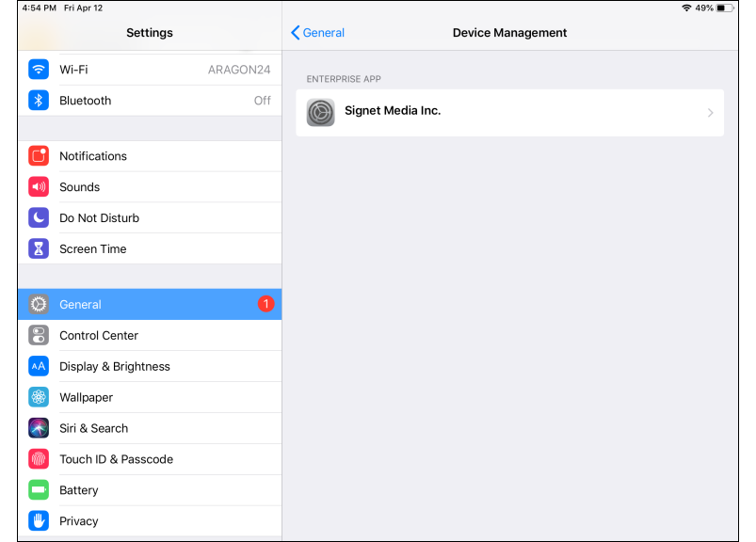Tap the Screen Time hourglass icon
The width and height of the screenshot is (756, 542).
[39, 249]
